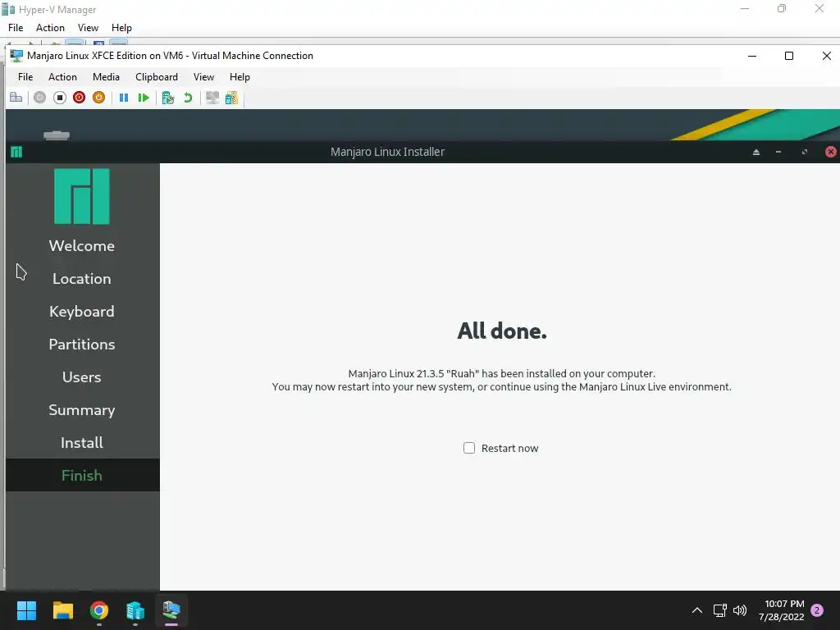Click the desktop drive icon above installer

tap(57, 135)
